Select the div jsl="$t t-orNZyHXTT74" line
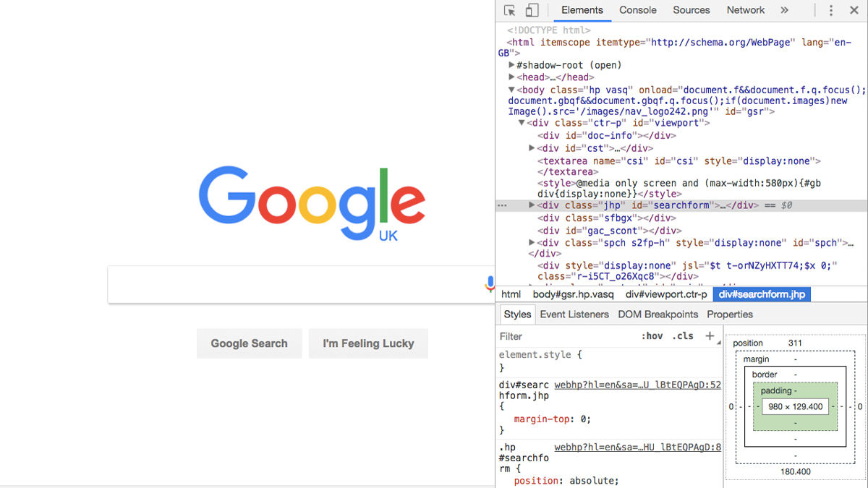This screenshot has width=868, height=488. coord(686,270)
